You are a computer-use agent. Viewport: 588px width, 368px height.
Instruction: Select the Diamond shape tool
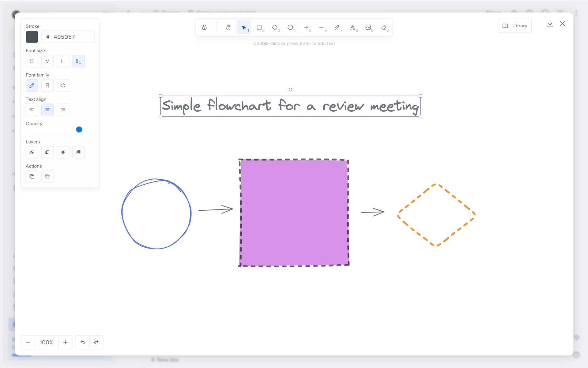pos(275,28)
